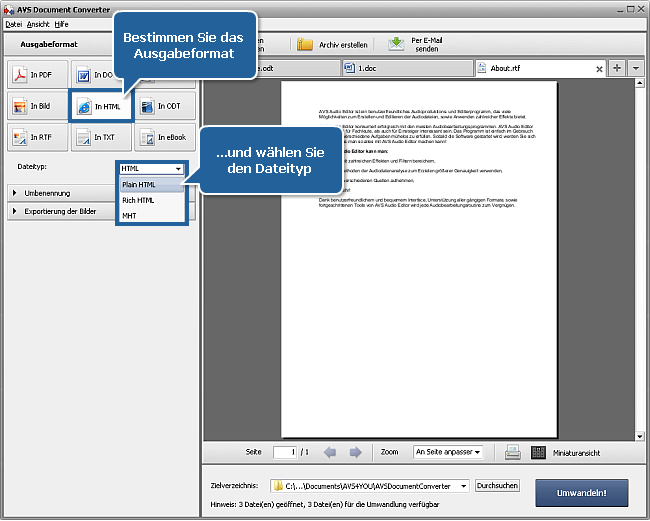Expand the Umbenennung section
650x521 pixels.
point(60,192)
